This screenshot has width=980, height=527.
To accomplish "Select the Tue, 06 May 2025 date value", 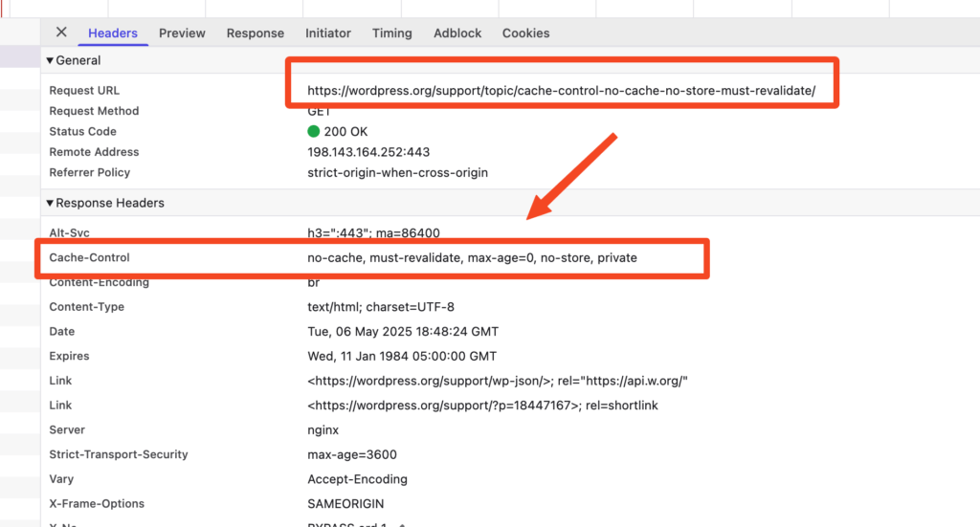I will point(403,332).
